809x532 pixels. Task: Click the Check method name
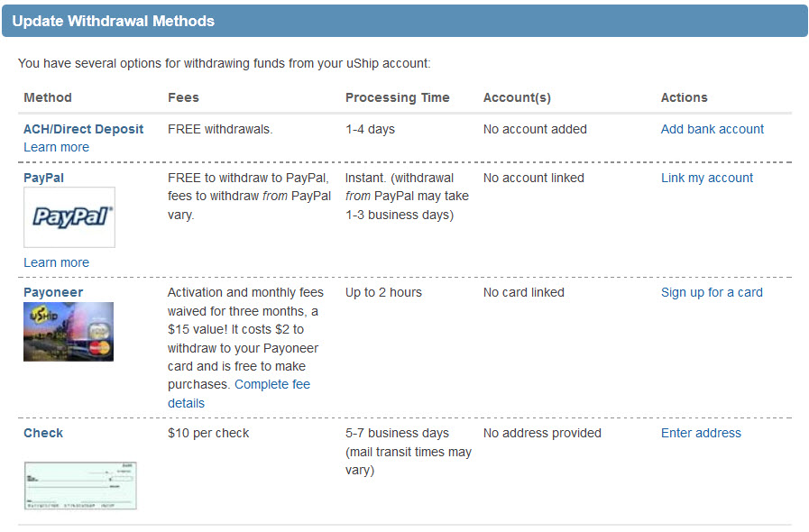pyautogui.click(x=43, y=433)
